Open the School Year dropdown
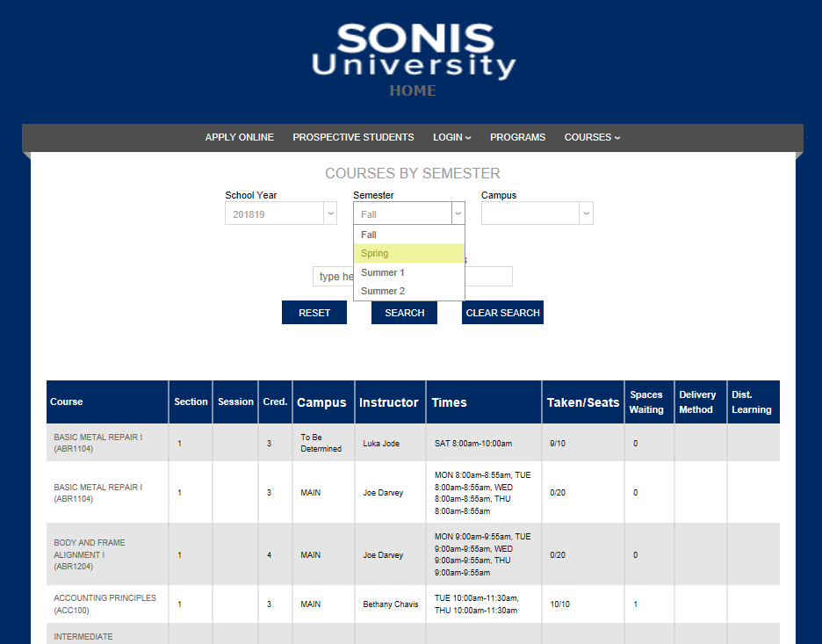The height and width of the screenshot is (644, 822). (280, 213)
